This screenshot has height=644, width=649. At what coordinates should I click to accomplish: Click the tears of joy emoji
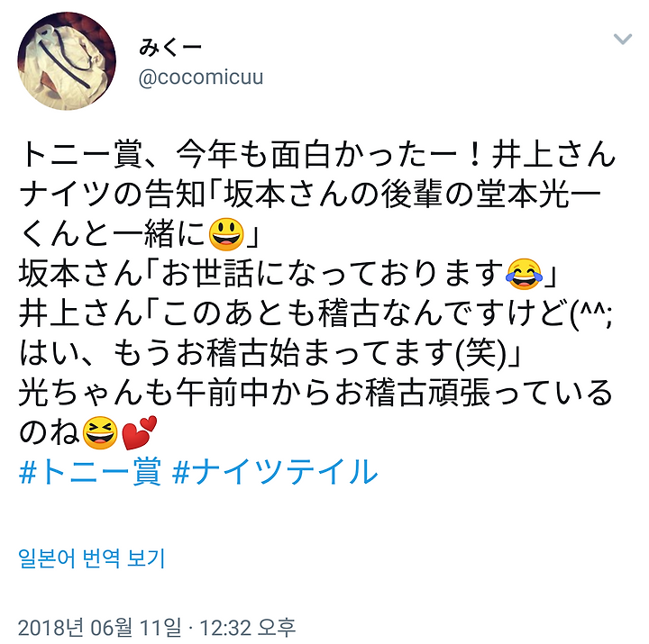point(524,274)
